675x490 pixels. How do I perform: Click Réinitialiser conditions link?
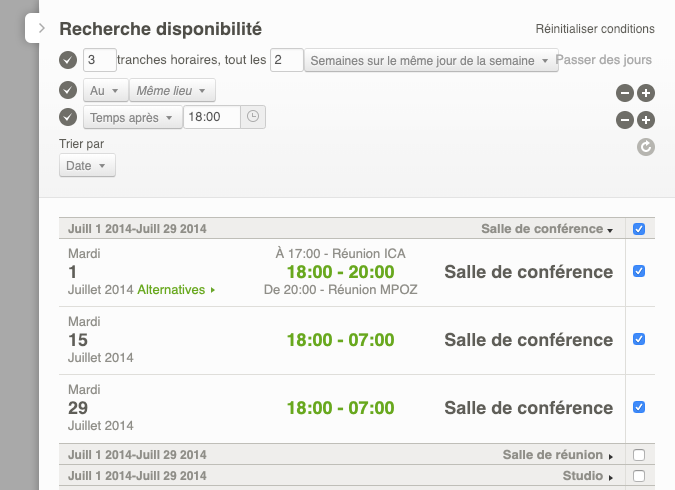595,29
